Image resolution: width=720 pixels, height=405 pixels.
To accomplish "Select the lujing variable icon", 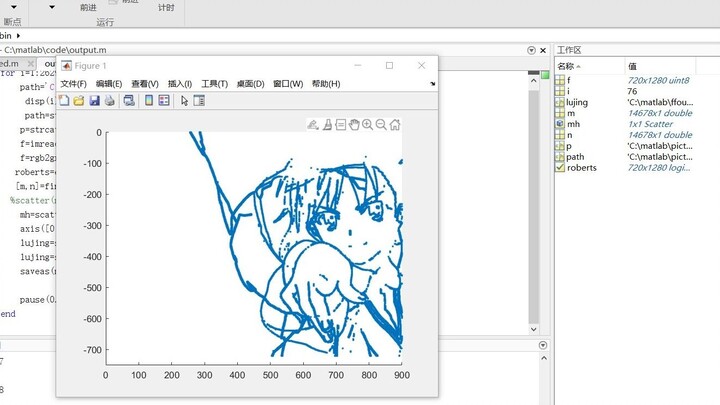I will tap(560, 102).
